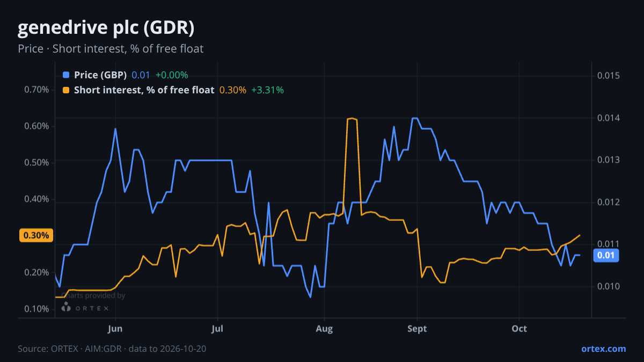Click the 0.20% left axis label
The image size is (644, 362).
click(x=36, y=272)
